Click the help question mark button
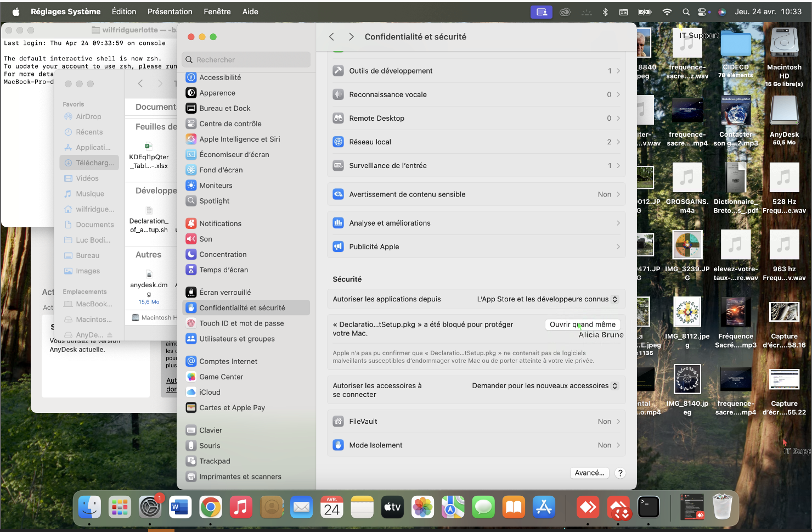The width and height of the screenshot is (812, 532). point(620,473)
